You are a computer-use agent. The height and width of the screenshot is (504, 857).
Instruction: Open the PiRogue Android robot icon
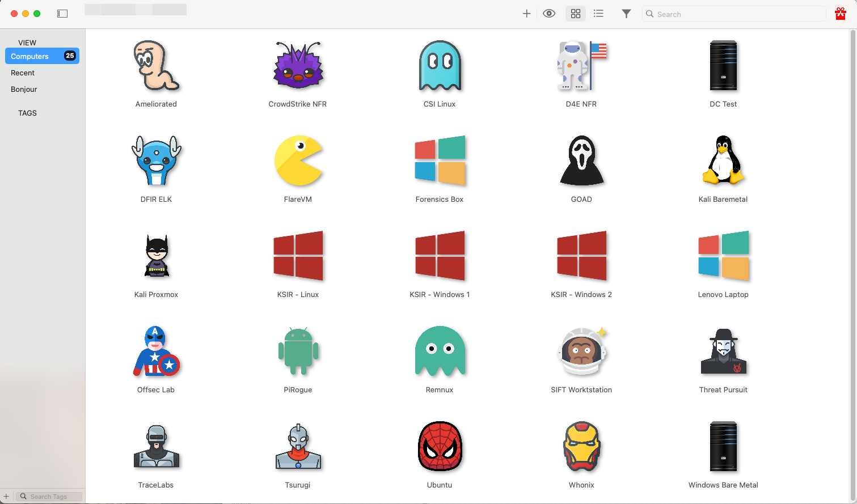298,351
